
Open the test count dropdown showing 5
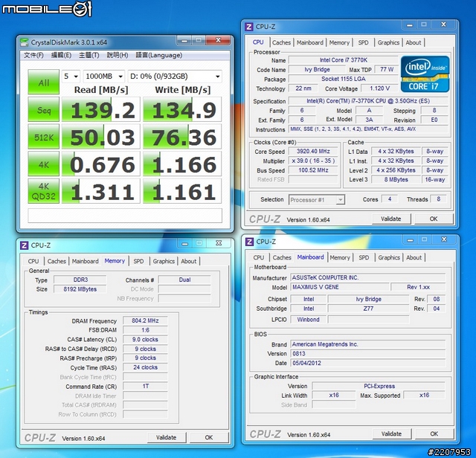[71, 76]
